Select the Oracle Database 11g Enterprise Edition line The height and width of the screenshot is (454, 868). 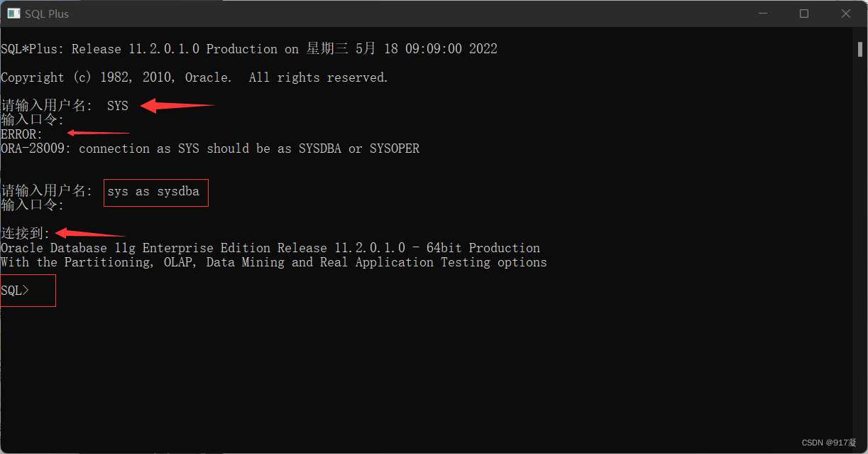coord(270,247)
